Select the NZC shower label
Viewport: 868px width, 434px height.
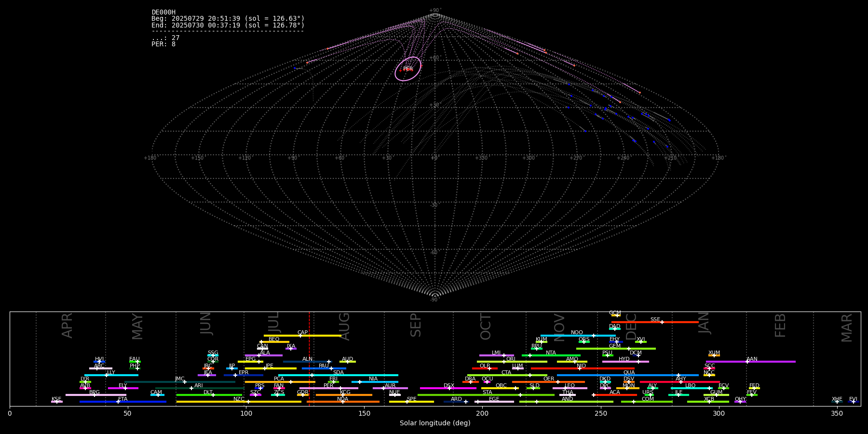click(239, 399)
